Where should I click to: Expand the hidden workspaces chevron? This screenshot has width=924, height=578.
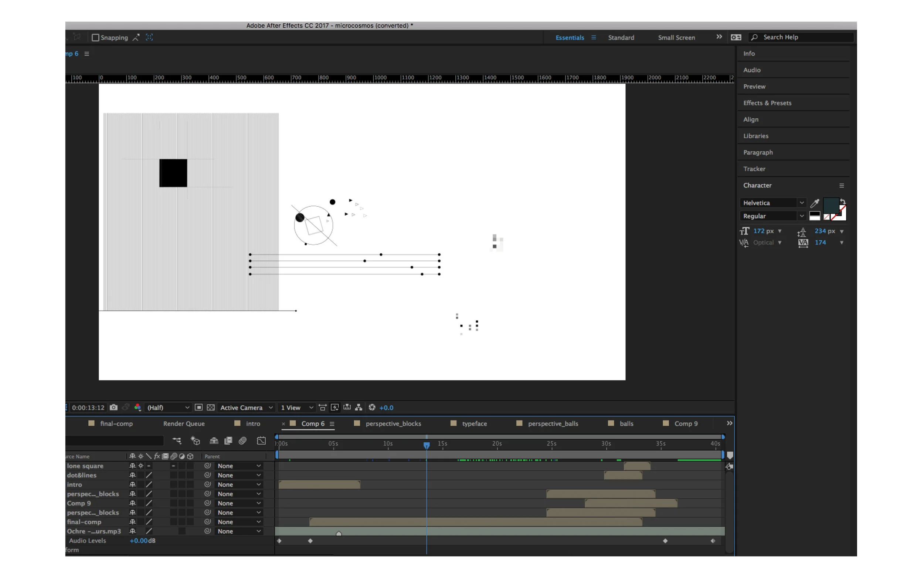719,37
